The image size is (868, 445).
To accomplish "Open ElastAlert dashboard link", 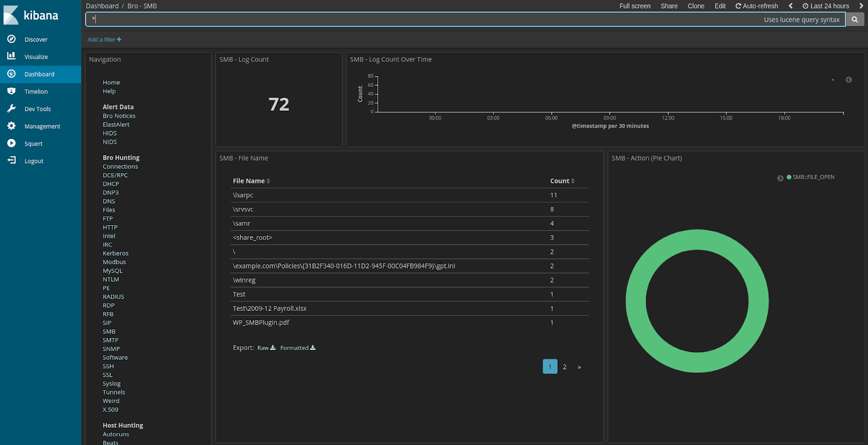I will (116, 124).
